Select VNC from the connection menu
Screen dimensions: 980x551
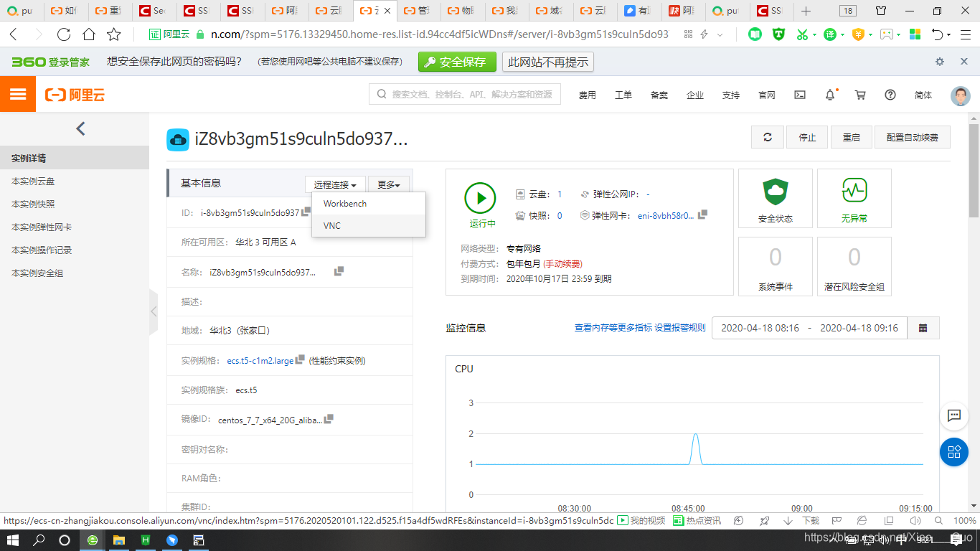point(369,225)
